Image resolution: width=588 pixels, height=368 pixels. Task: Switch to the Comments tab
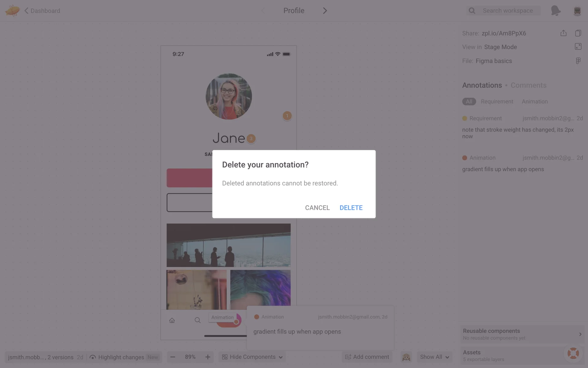click(528, 85)
